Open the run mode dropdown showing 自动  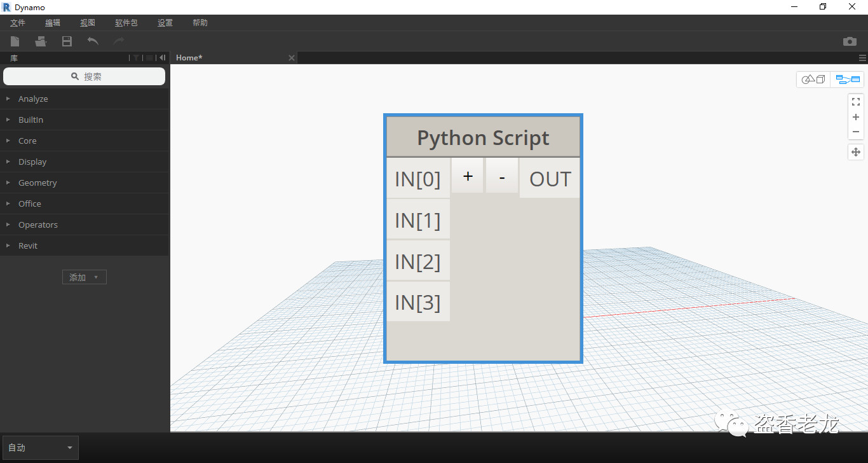coord(41,448)
